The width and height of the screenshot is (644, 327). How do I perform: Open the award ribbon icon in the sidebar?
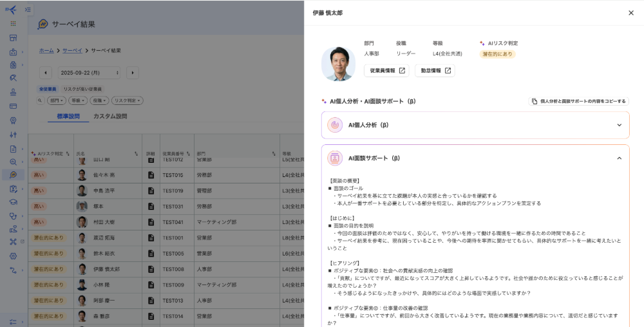pyautogui.click(x=13, y=120)
